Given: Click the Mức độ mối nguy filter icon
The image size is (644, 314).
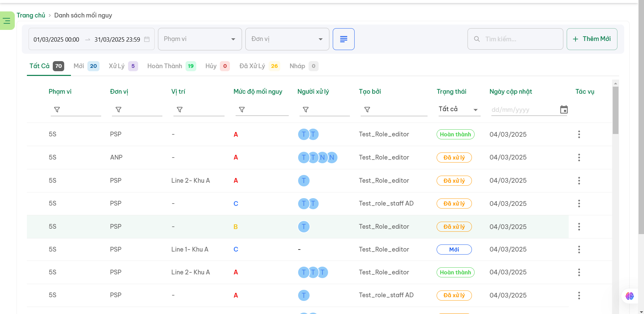Looking at the screenshot, I should [242, 110].
